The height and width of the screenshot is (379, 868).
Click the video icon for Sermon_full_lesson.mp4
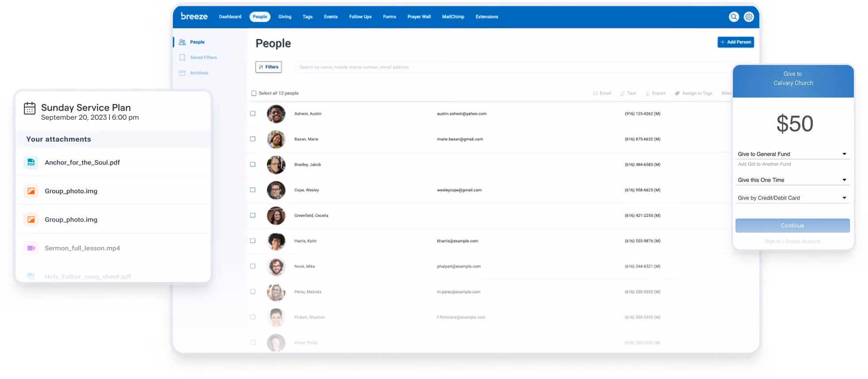[31, 248]
